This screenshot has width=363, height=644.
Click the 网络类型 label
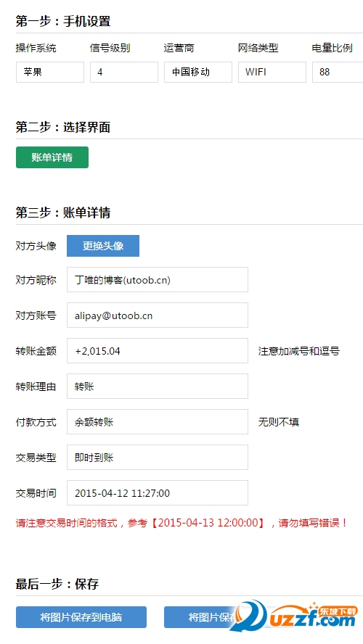[x=258, y=48]
